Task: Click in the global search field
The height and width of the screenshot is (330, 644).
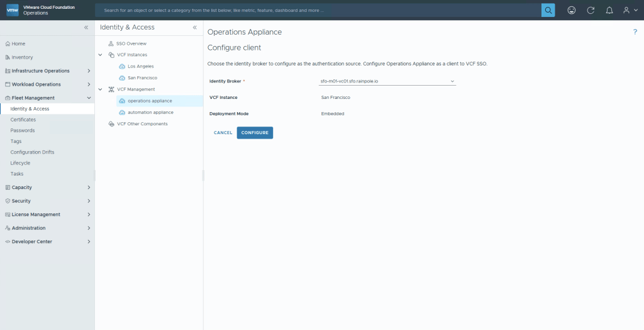Action: point(318,10)
